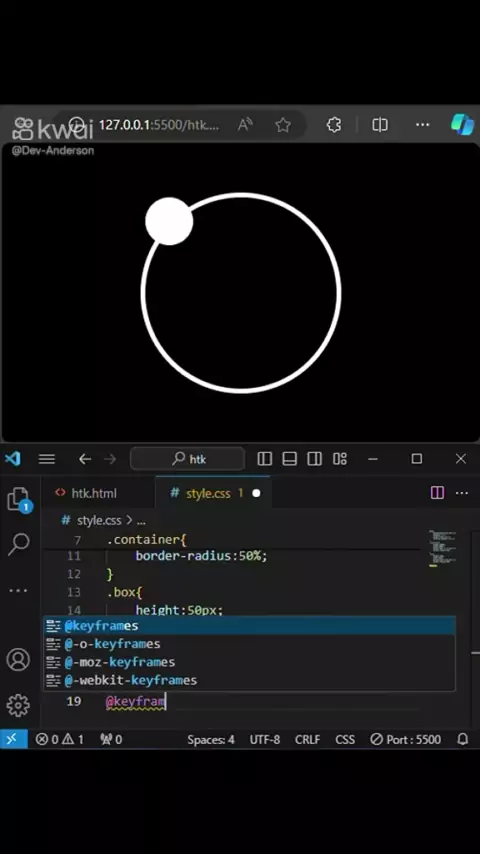480x854 pixels.
Task: Expand the additional views ellipsis in activity bar
Action: pyautogui.click(x=18, y=590)
